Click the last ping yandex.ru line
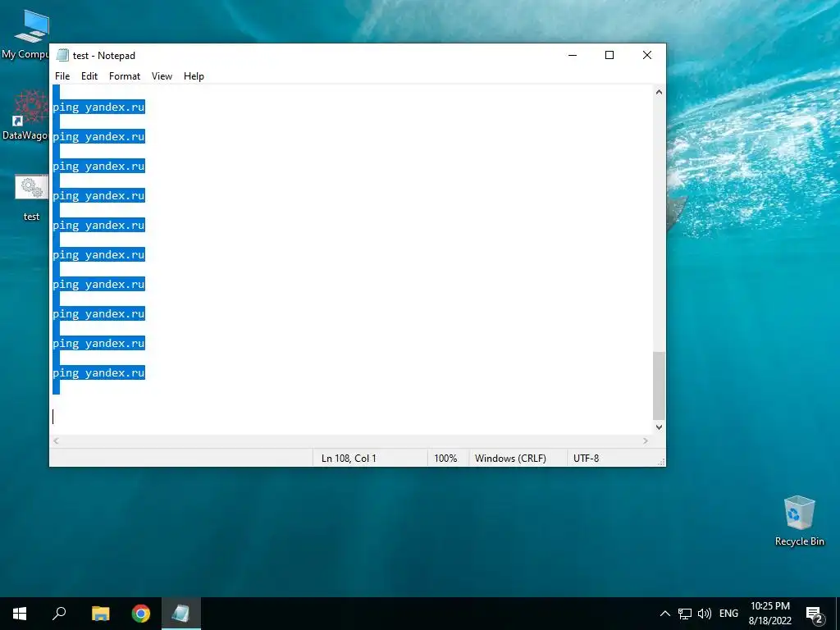The width and height of the screenshot is (840, 630). click(98, 373)
